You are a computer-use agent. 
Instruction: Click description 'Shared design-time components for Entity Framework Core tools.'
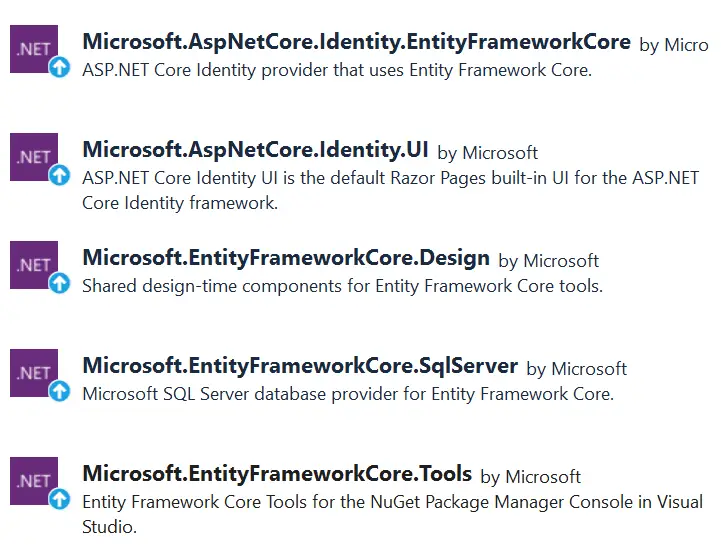tap(343, 286)
